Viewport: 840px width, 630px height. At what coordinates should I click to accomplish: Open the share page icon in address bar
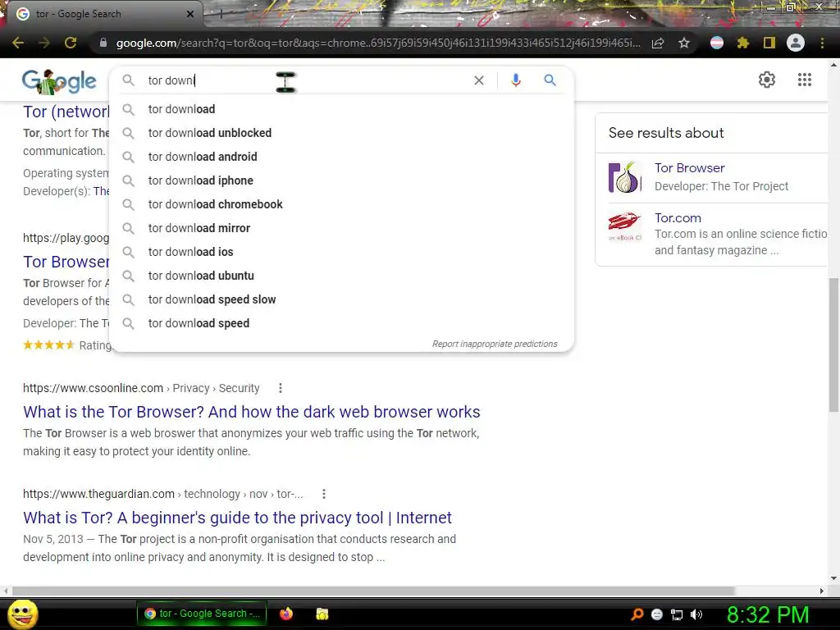[658, 43]
